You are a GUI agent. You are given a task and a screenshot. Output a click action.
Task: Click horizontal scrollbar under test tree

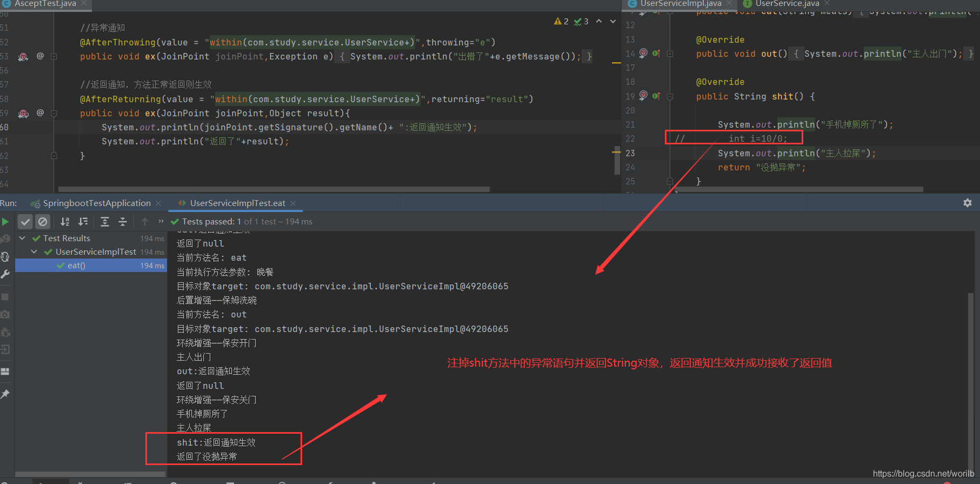[x=90, y=474]
